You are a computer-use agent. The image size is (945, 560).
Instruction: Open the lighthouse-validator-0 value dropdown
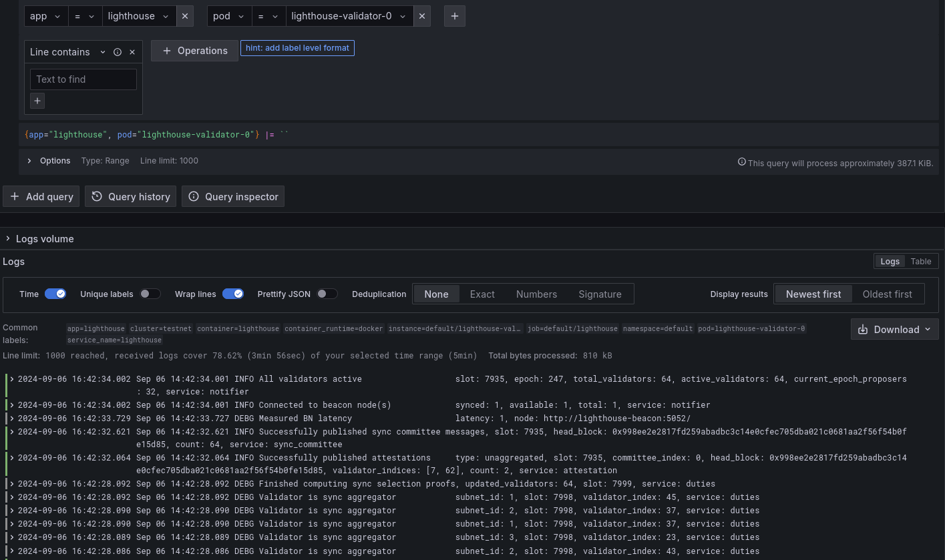(x=349, y=16)
